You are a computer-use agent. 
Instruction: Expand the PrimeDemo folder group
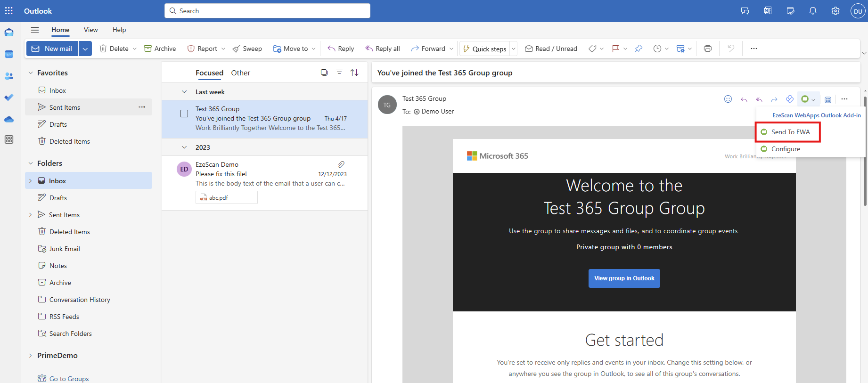tap(31, 356)
